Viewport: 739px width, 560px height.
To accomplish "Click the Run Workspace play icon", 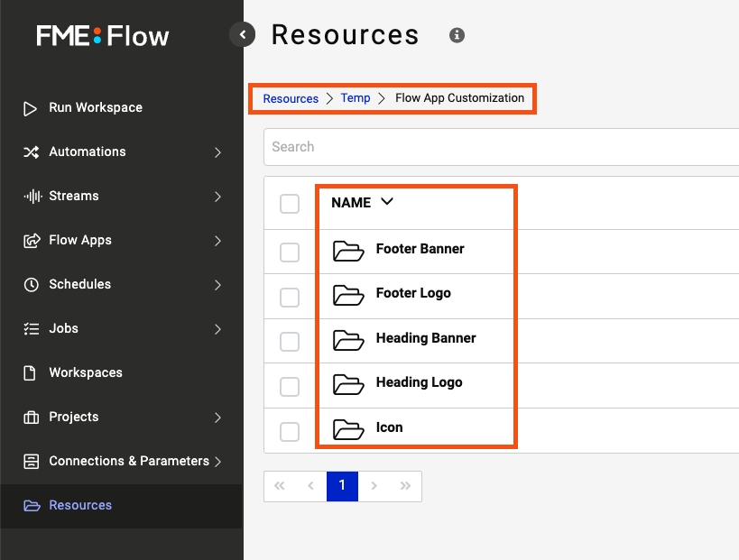I will click(x=32, y=108).
